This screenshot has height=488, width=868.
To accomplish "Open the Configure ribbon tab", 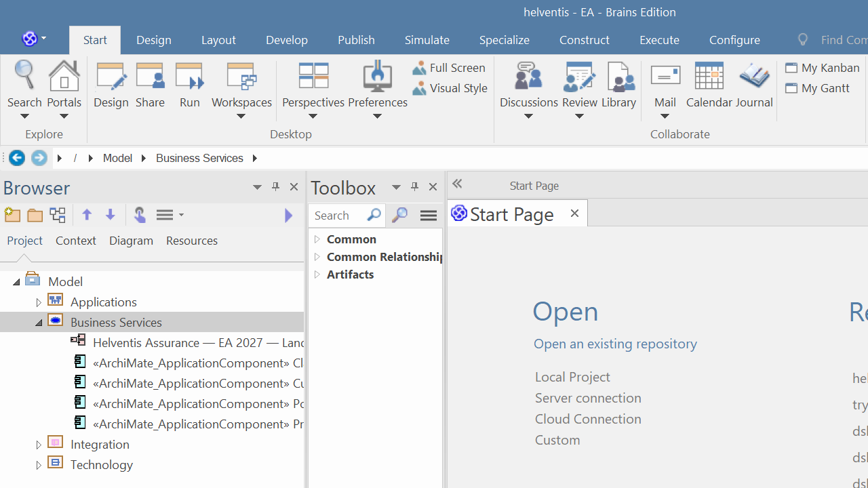I will tap(734, 40).
